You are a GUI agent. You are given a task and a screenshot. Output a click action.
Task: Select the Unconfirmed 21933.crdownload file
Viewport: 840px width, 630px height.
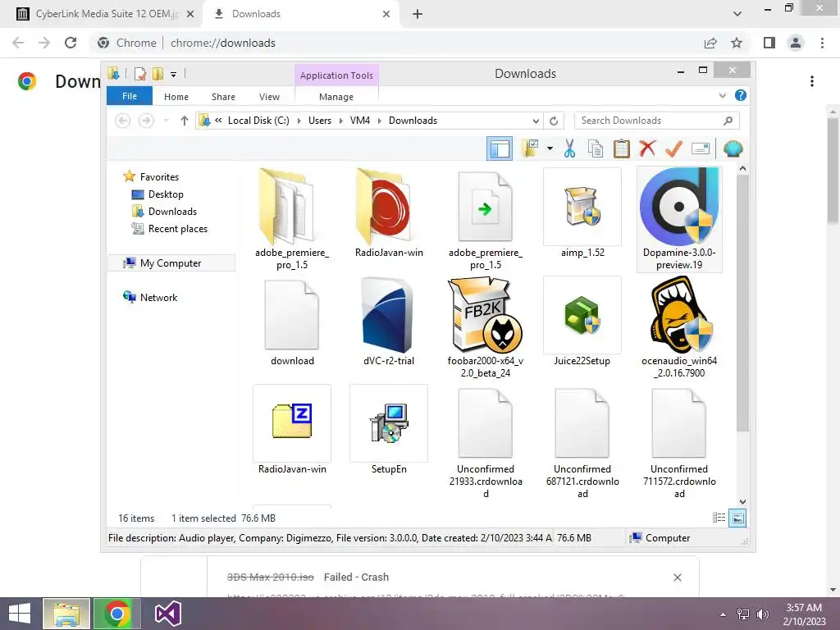click(486, 442)
